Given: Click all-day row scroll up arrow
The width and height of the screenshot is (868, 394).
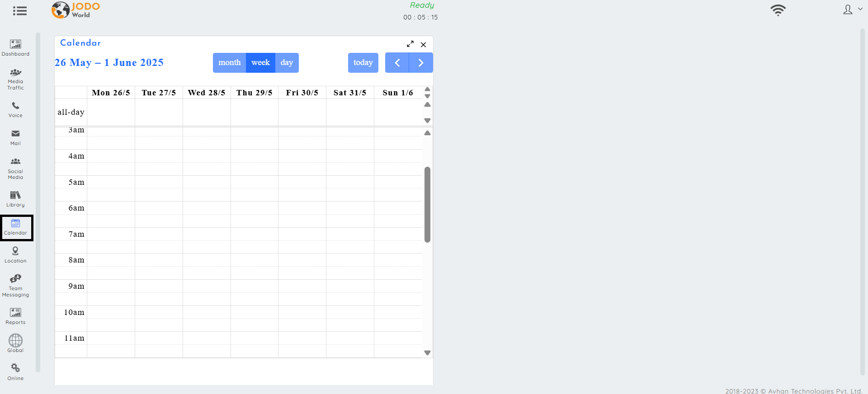Looking at the screenshot, I should (427, 104).
